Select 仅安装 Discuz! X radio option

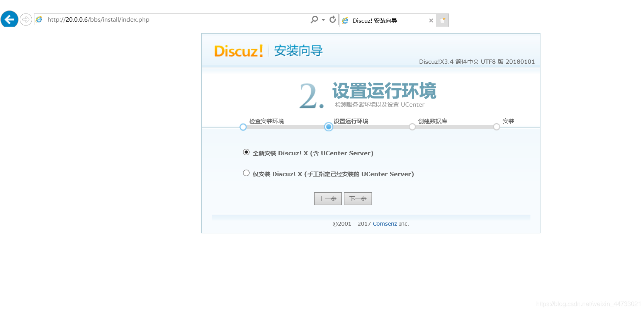(246, 173)
